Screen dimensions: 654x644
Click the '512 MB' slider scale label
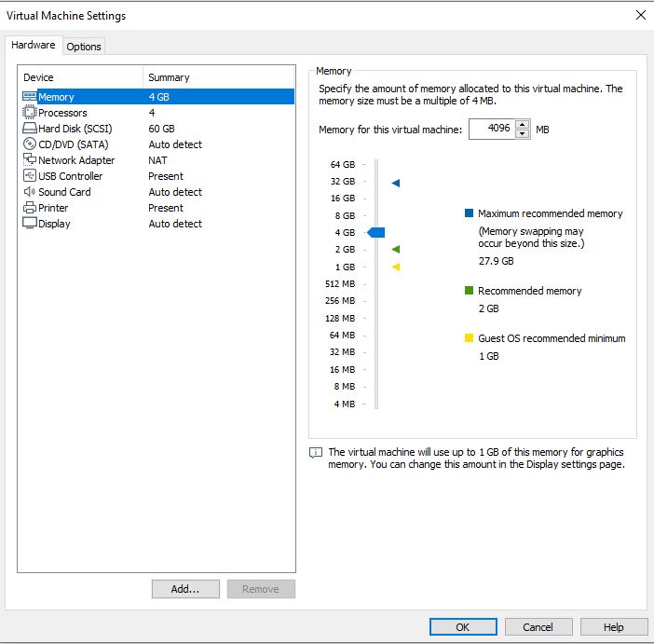tap(340, 284)
